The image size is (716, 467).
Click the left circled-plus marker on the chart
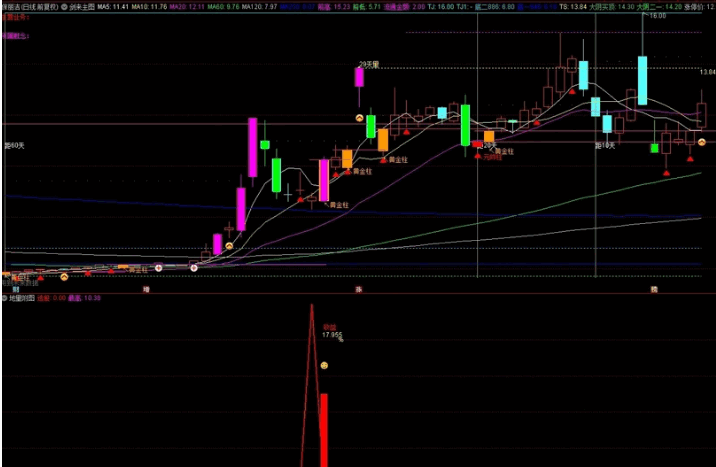pyautogui.click(x=158, y=268)
